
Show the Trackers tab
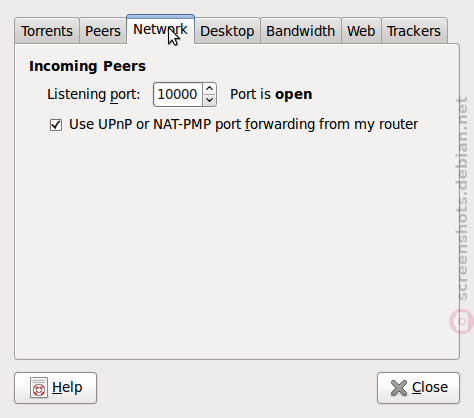pyautogui.click(x=414, y=31)
